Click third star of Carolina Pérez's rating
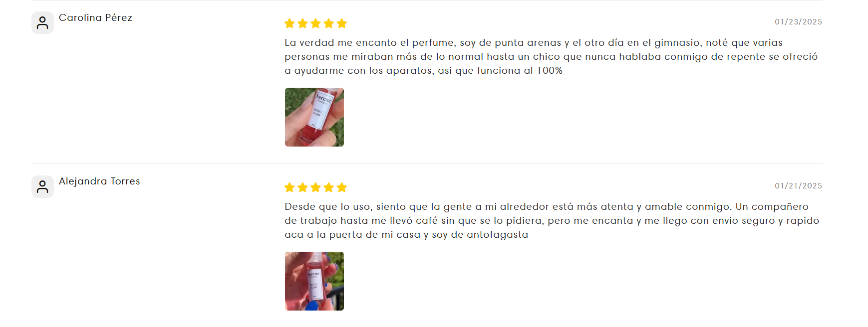This screenshot has width=868, height=327. pos(315,23)
